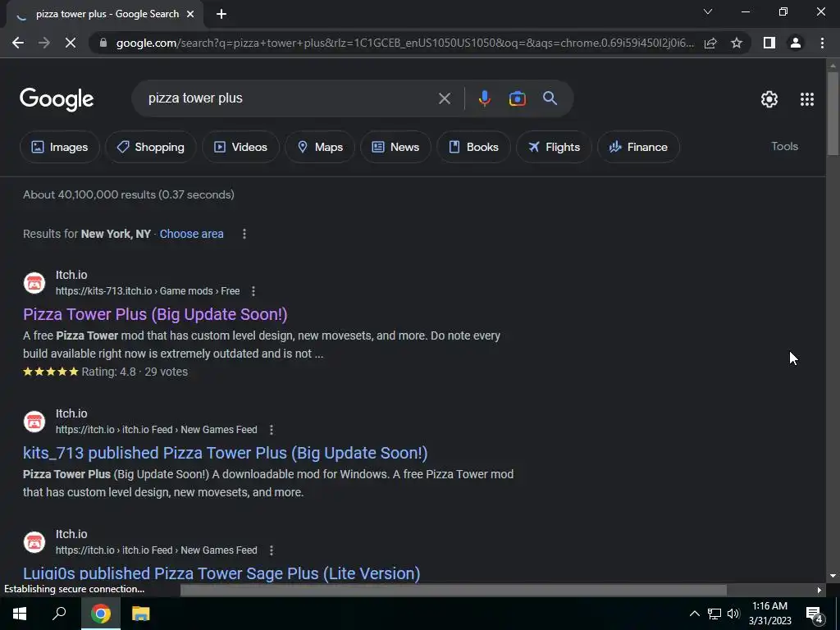
Task: Show News results
Action: point(395,147)
